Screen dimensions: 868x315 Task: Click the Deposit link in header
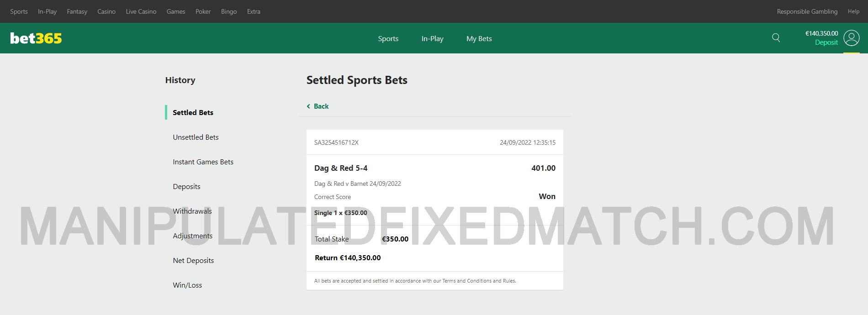coord(826,42)
